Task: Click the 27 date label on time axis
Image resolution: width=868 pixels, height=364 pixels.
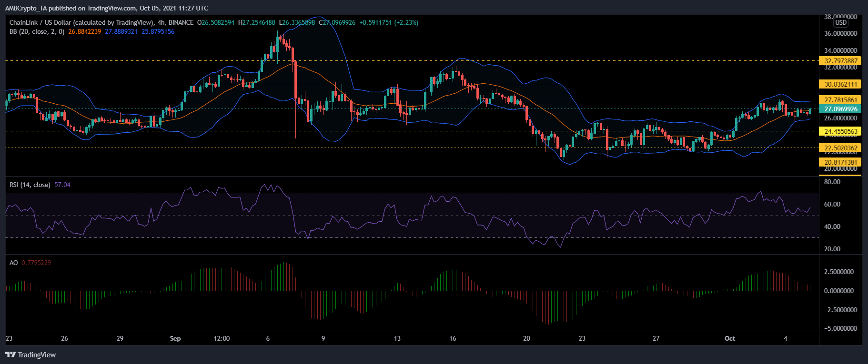Action: pos(656,338)
